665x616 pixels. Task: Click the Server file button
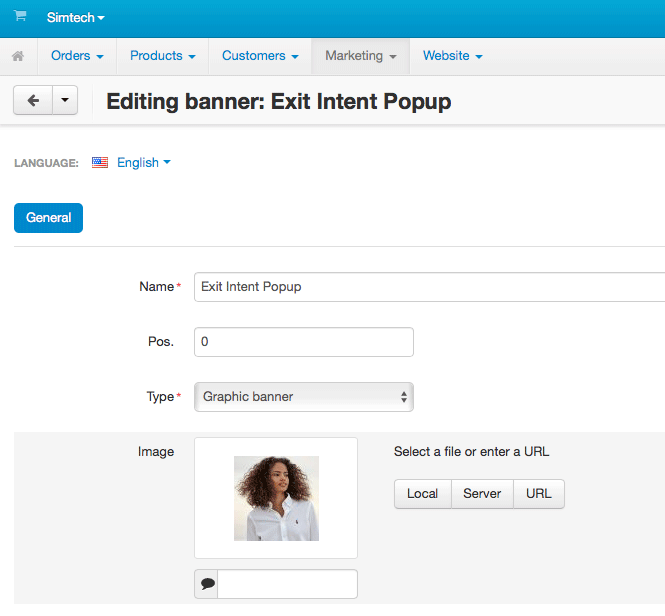point(482,494)
